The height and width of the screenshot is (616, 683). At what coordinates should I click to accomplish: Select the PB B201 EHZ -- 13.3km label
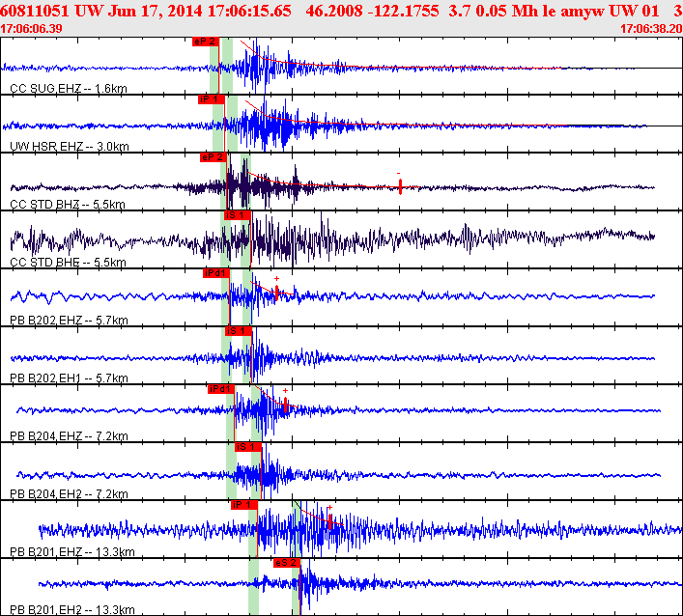72,552
